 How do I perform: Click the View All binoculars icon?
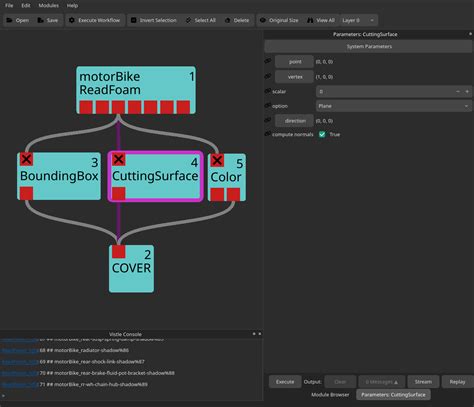[310, 20]
